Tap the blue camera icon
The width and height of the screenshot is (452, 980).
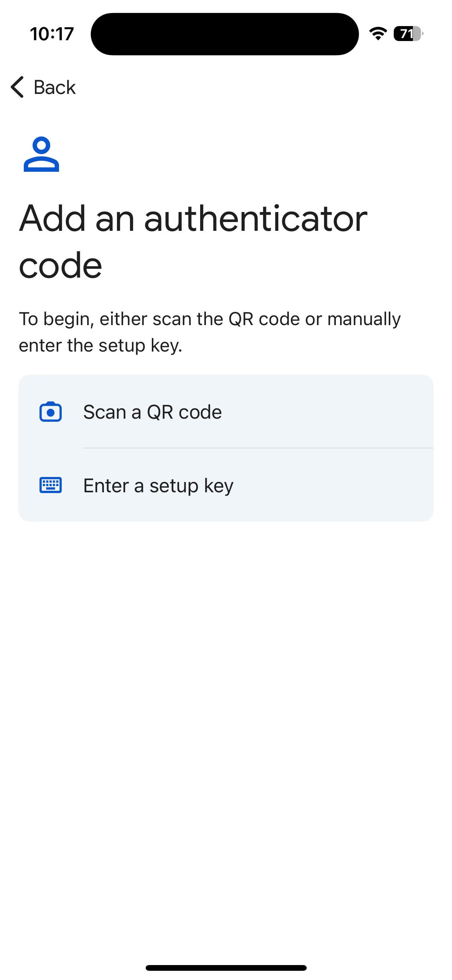(51, 412)
